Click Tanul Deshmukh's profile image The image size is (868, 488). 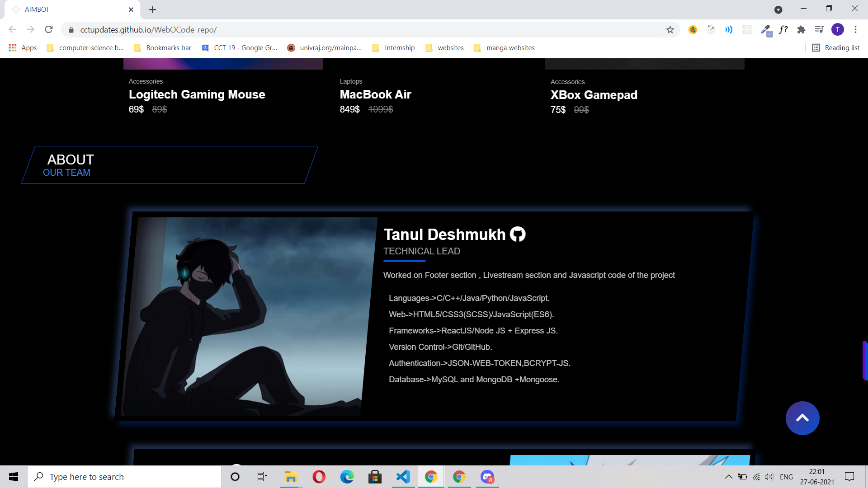[x=249, y=316]
